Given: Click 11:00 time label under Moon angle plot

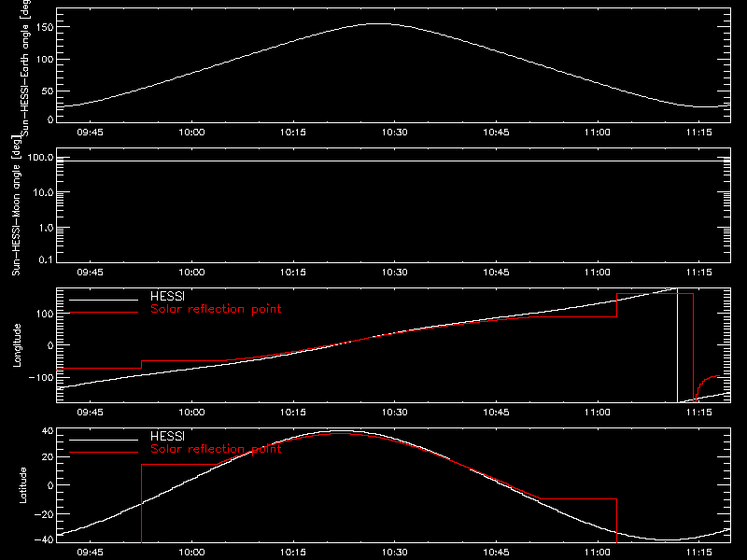Looking at the screenshot, I should (x=598, y=273).
